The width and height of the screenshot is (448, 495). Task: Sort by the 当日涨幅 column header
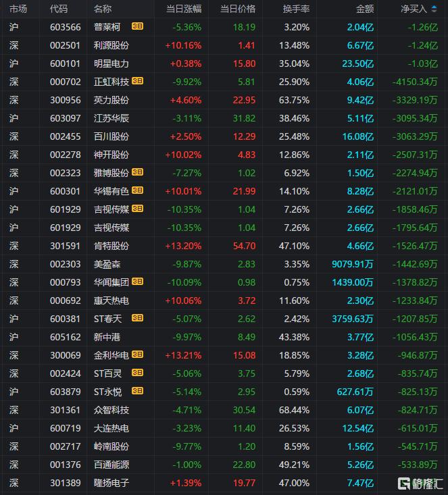184,9
